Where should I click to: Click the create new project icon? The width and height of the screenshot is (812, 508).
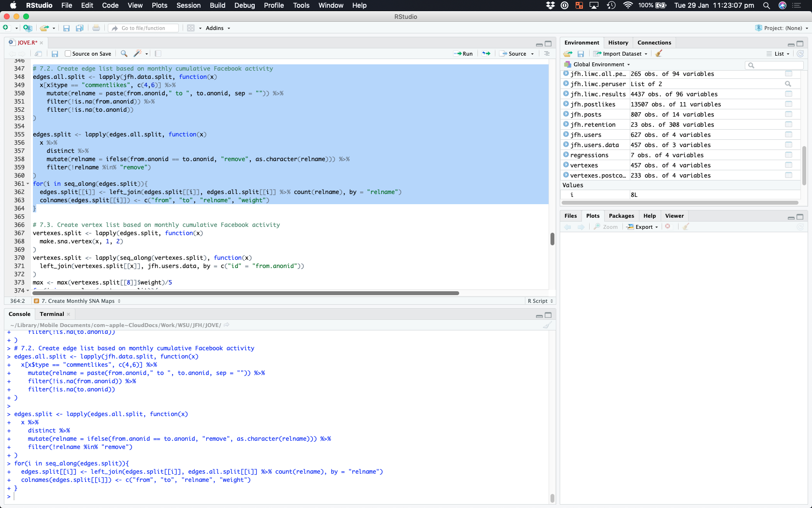point(28,28)
